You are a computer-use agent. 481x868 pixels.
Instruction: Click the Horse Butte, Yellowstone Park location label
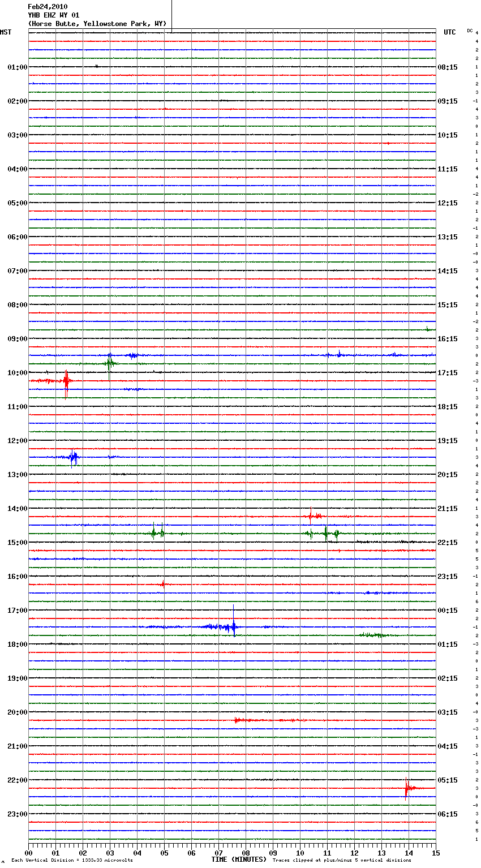(x=97, y=24)
